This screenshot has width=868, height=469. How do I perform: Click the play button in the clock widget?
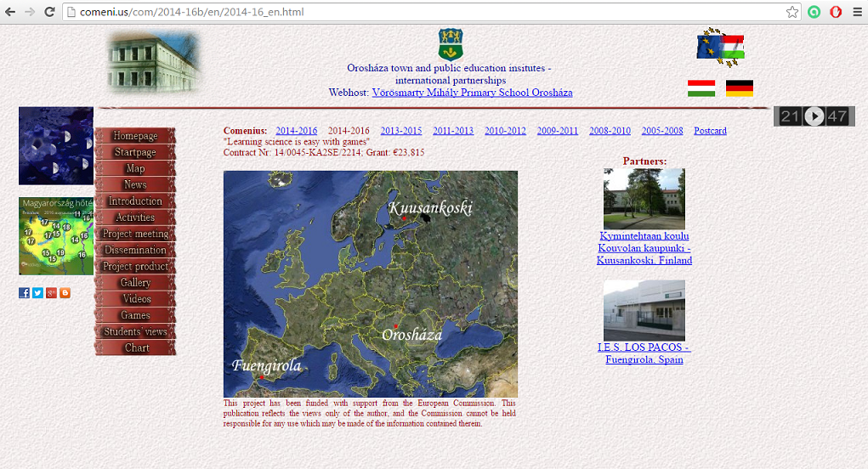[814, 116]
